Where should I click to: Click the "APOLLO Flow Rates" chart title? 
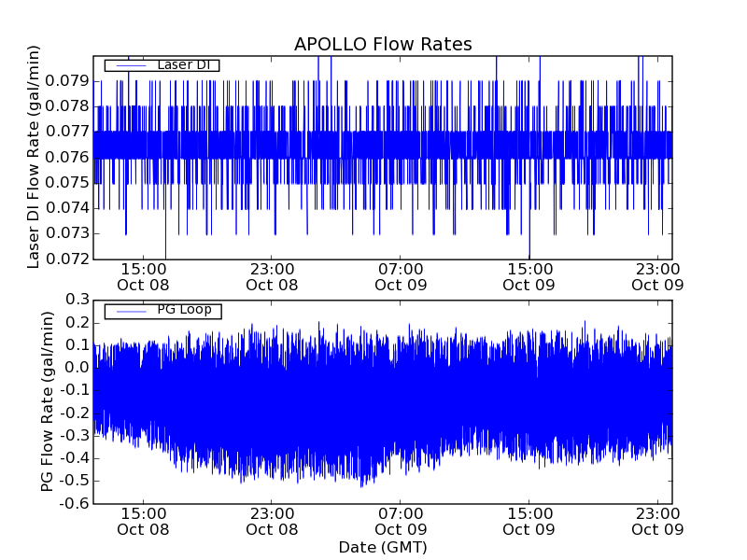tap(383, 44)
